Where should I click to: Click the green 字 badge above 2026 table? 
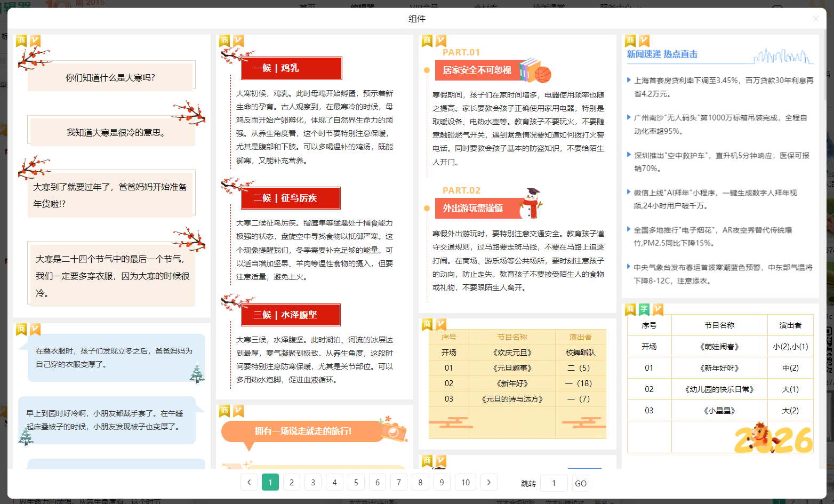[x=644, y=309]
